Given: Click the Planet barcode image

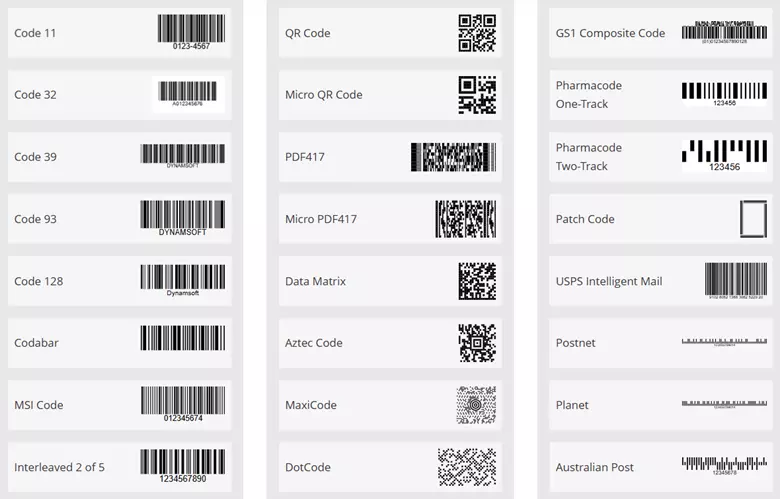Looking at the screenshot, I should [724, 404].
